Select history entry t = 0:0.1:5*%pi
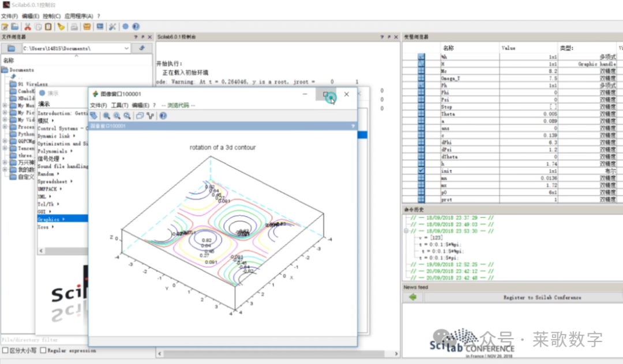Viewport: 623px width, 364px height. pos(440,245)
